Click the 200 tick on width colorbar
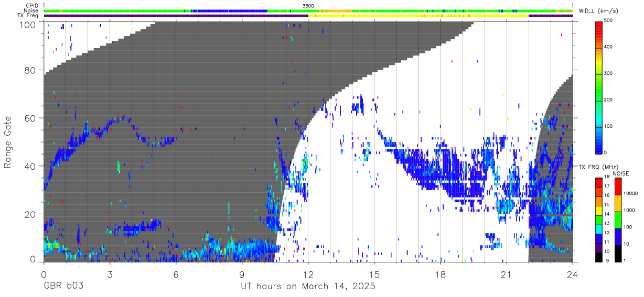The width and height of the screenshot is (644, 297). (608, 100)
